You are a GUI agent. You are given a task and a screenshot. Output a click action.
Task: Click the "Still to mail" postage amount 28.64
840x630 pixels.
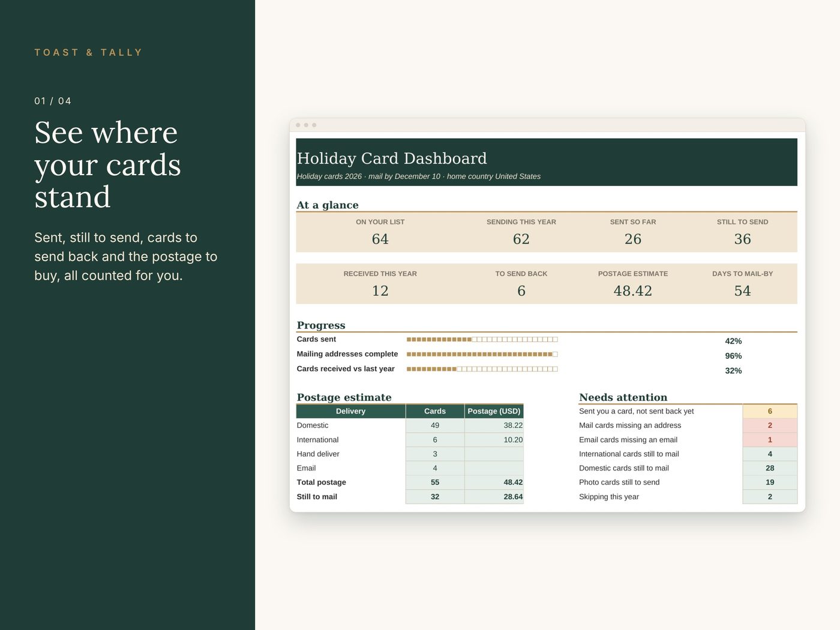(494, 497)
